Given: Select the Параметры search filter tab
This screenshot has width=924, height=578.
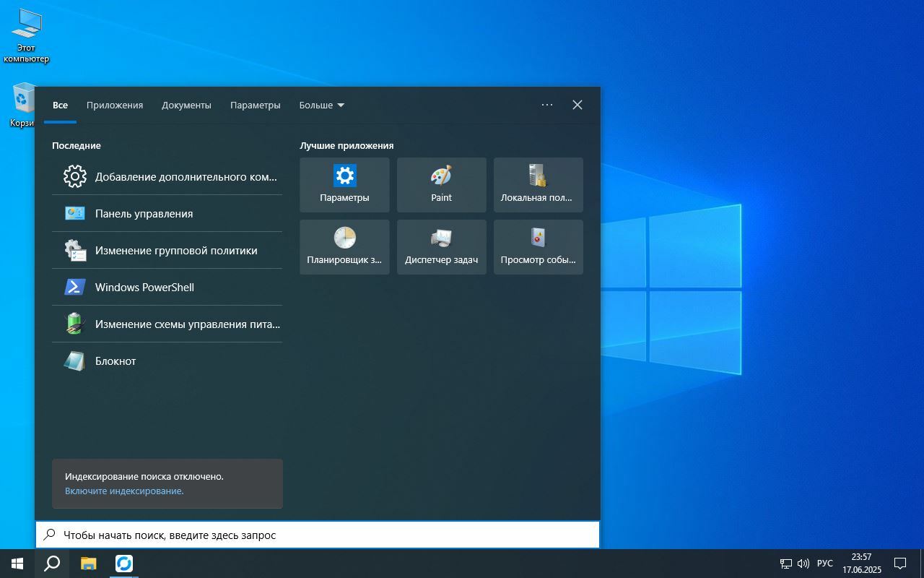Looking at the screenshot, I should (x=255, y=105).
